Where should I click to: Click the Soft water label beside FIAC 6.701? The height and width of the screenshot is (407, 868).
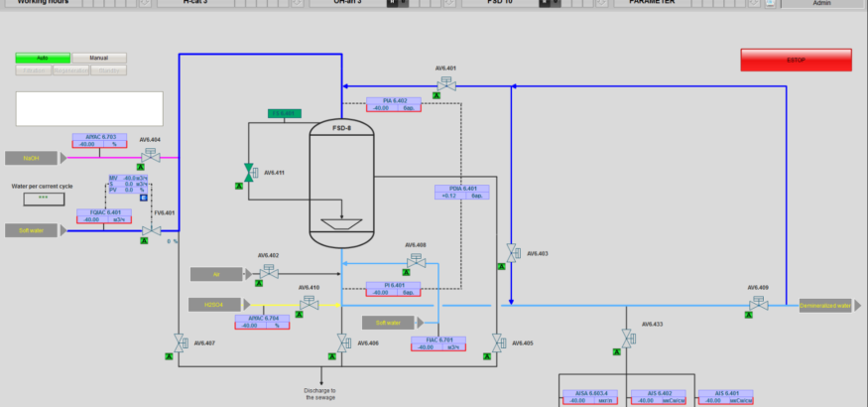388,323
